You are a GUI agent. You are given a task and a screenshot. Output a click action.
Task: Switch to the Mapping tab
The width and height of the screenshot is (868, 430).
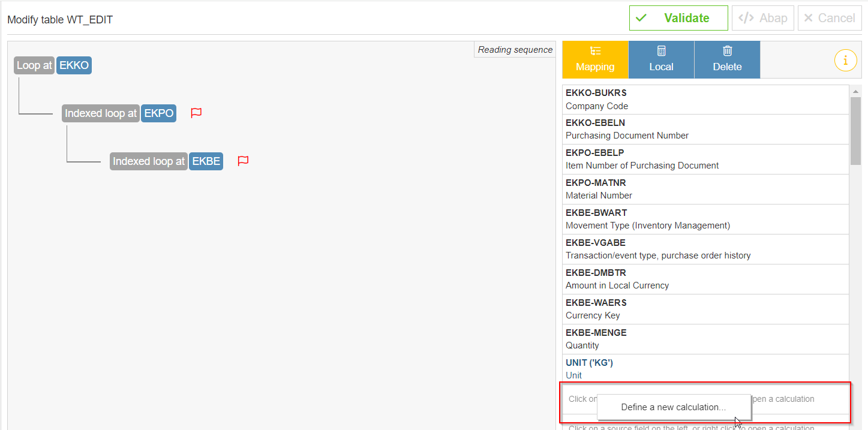point(595,59)
